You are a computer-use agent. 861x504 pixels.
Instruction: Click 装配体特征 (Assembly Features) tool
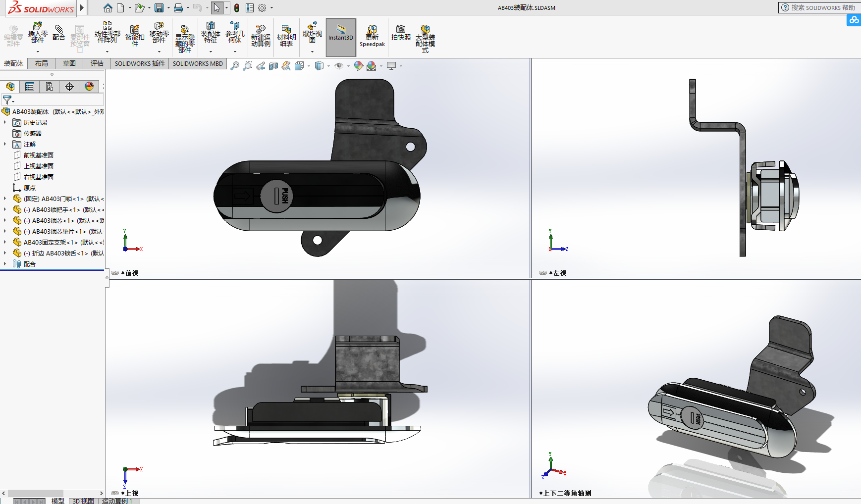[x=211, y=34]
